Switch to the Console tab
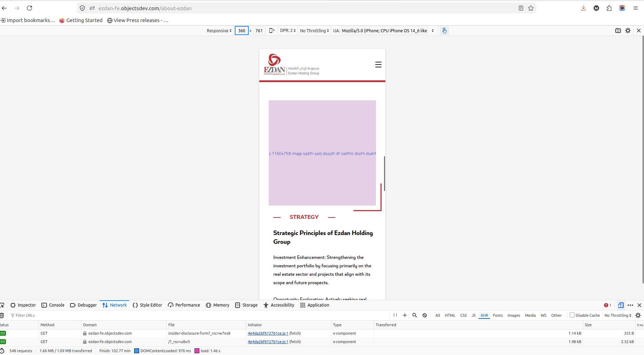 click(x=53, y=305)
